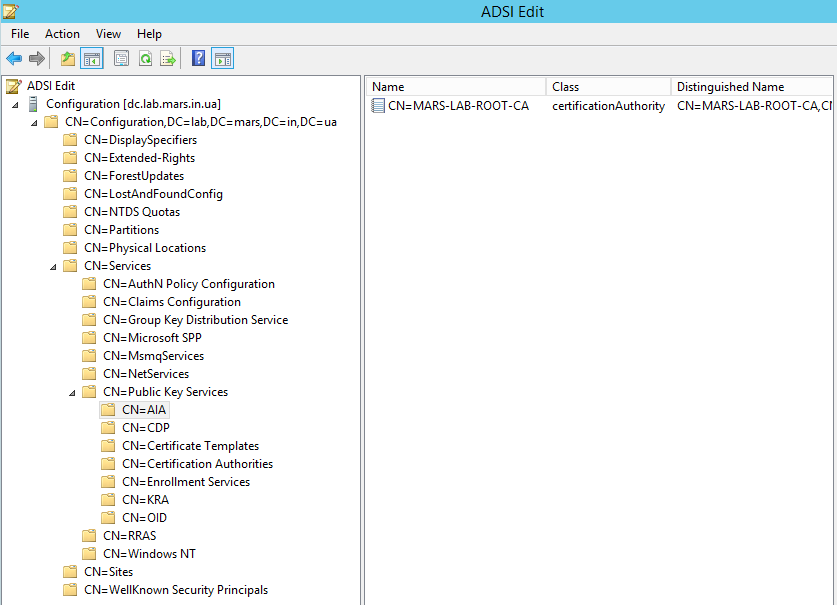This screenshot has width=837, height=605.
Task: Toggle the Show/Hide Console Tree button
Action: 91,59
